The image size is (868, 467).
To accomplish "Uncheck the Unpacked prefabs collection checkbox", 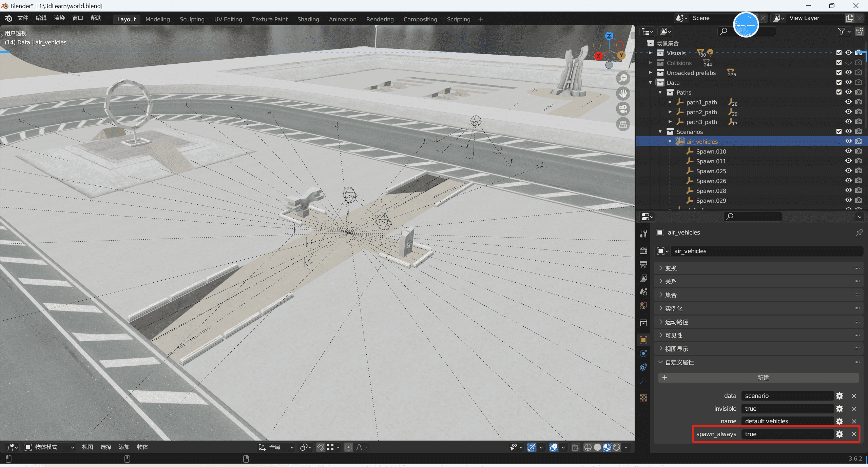I will (x=839, y=73).
